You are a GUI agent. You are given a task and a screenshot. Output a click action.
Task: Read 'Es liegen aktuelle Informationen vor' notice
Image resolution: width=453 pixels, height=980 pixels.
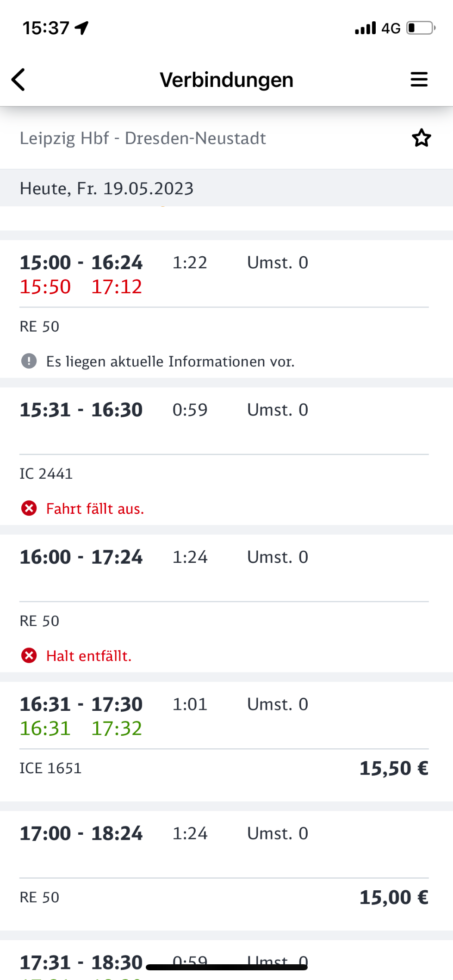(x=170, y=361)
